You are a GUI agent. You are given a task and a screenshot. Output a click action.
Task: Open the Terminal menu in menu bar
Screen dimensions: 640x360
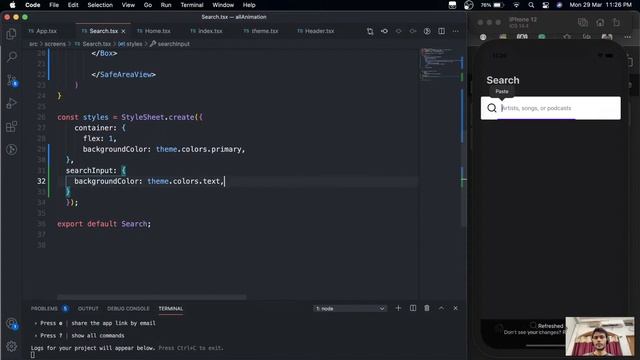click(x=192, y=5)
